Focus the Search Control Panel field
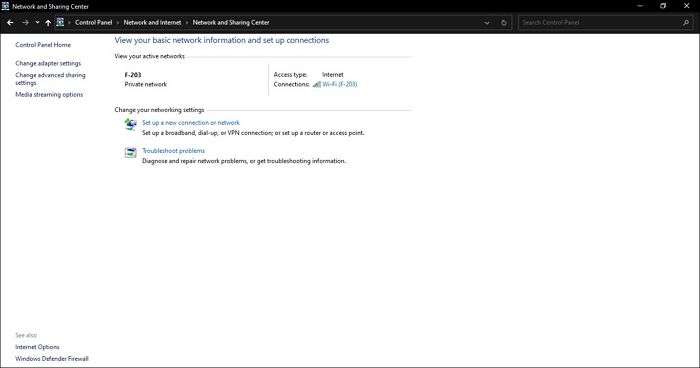 pyautogui.click(x=600, y=22)
